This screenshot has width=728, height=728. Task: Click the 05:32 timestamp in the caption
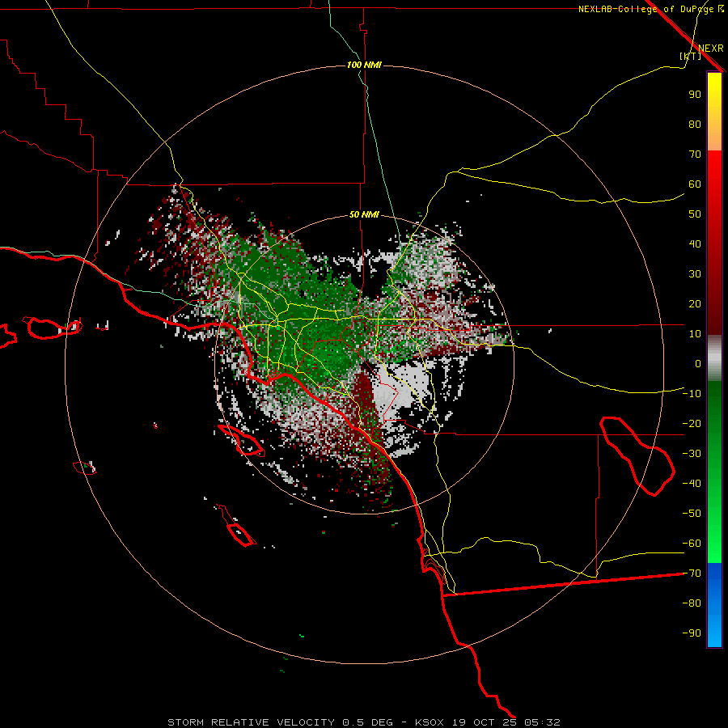(542, 722)
